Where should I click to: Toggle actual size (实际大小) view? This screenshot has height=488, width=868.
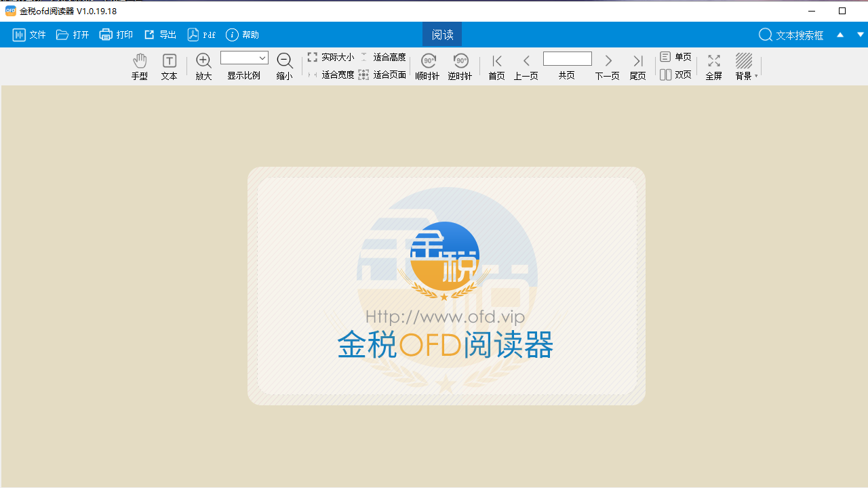coord(331,57)
